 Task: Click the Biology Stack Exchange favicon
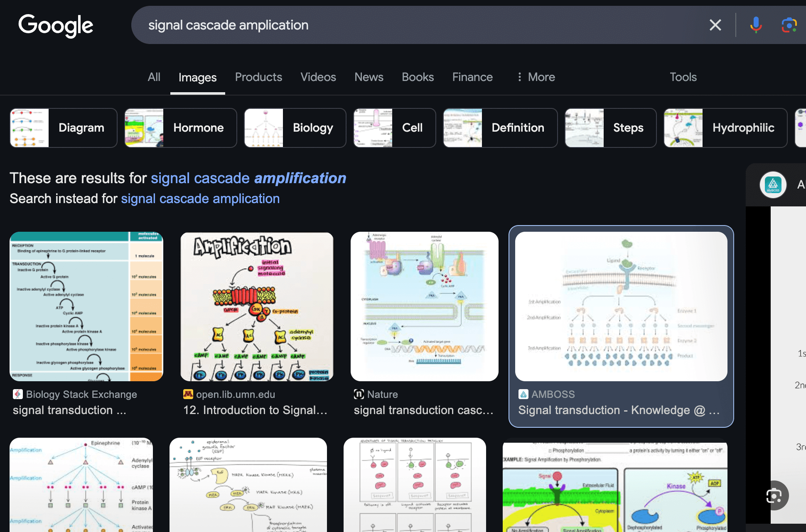(17, 394)
